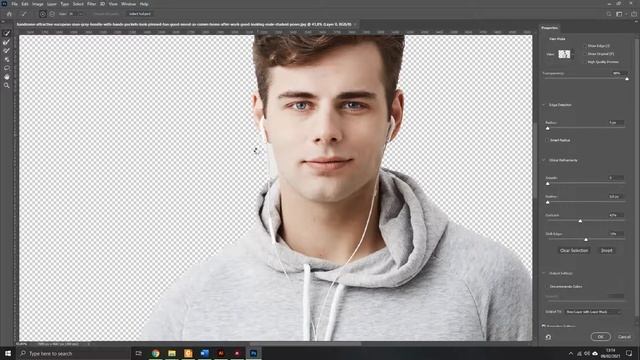Click Photoshop icon in Windows taskbar
Screen dimensions: 640x360
pos(253,353)
